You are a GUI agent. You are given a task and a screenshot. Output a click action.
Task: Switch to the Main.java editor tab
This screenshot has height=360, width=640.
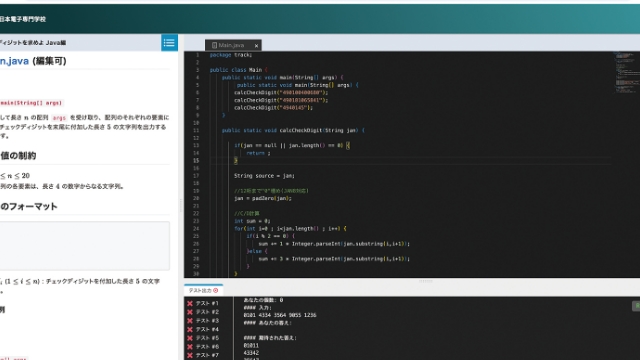231,45
